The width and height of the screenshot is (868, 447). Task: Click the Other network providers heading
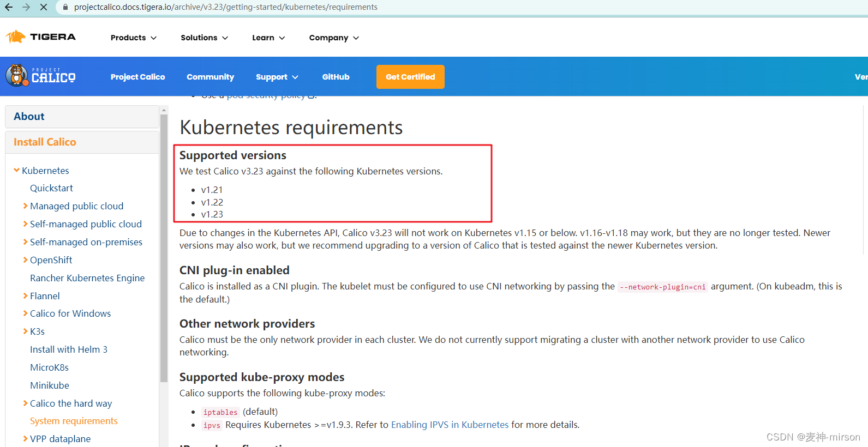point(247,324)
